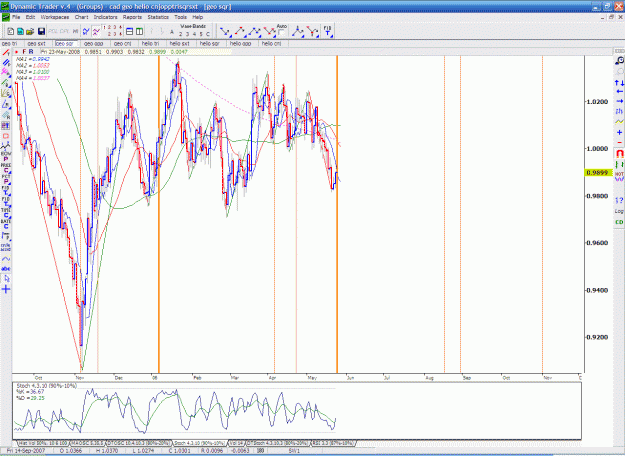
Task: Open the Edit menu
Action: [x=30, y=17]
